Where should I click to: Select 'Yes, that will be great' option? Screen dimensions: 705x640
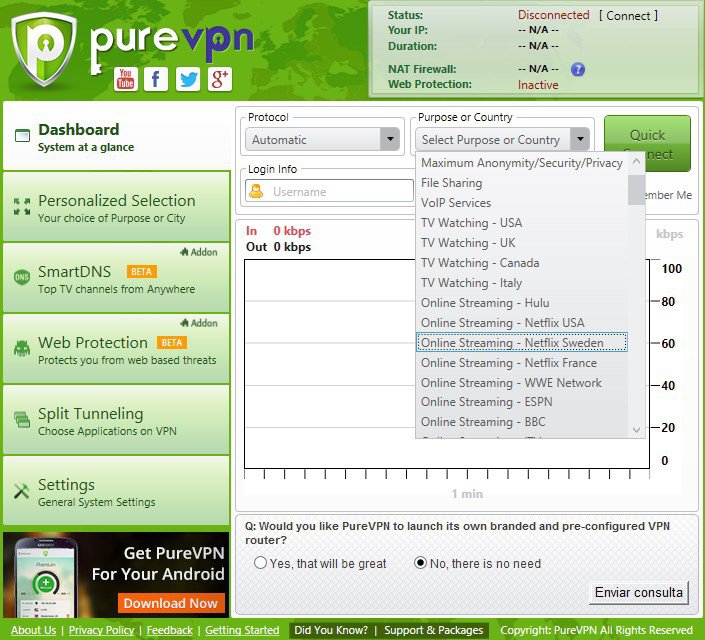[261, 563]
